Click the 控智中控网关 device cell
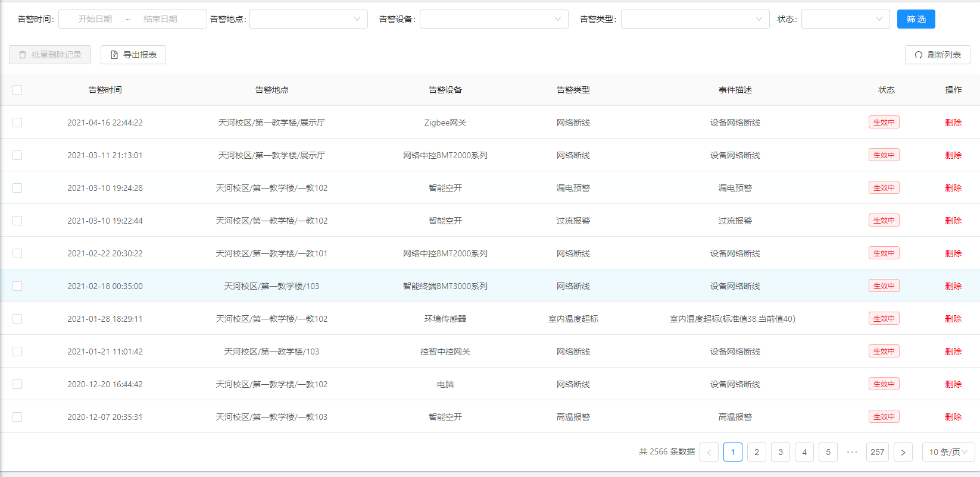980x477 pixels. 445,352
